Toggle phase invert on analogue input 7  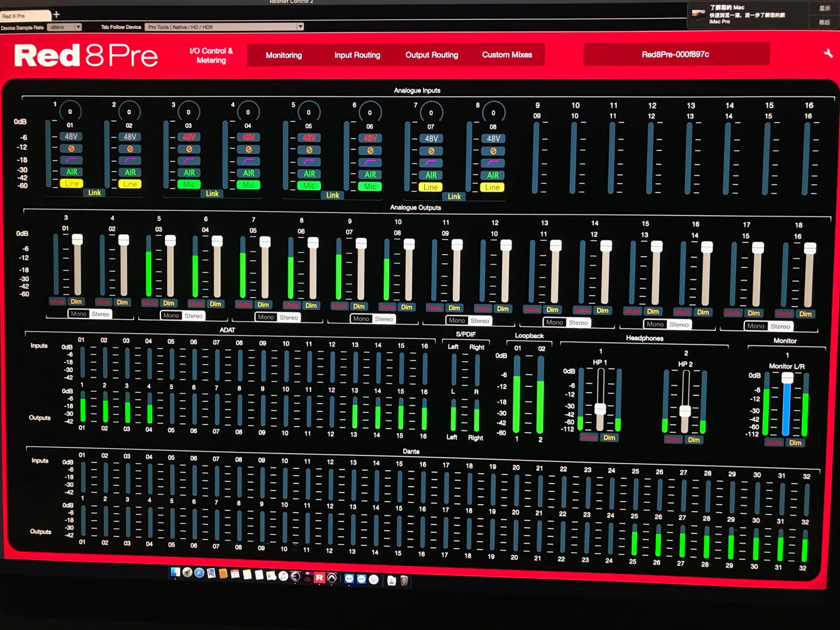click(431, 151)
